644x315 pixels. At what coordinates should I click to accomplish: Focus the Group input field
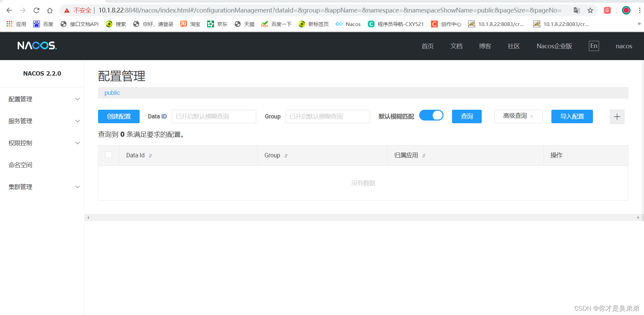coord(328,116)
